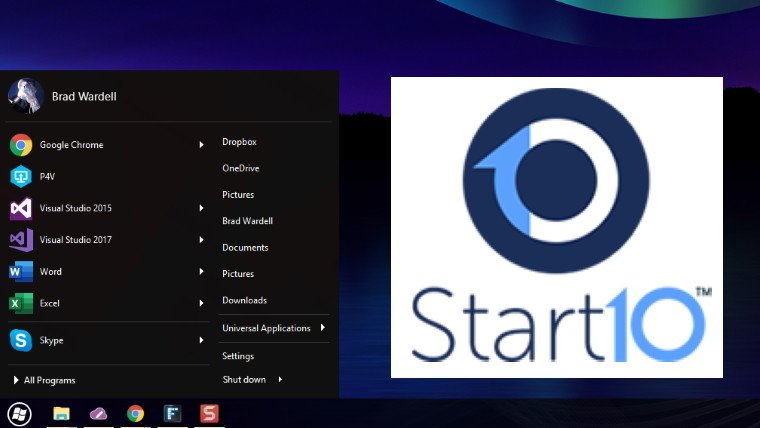Click the Visual Studio 2015 icon
Screen dimensions: 760x428
click(x=21, y=208)
